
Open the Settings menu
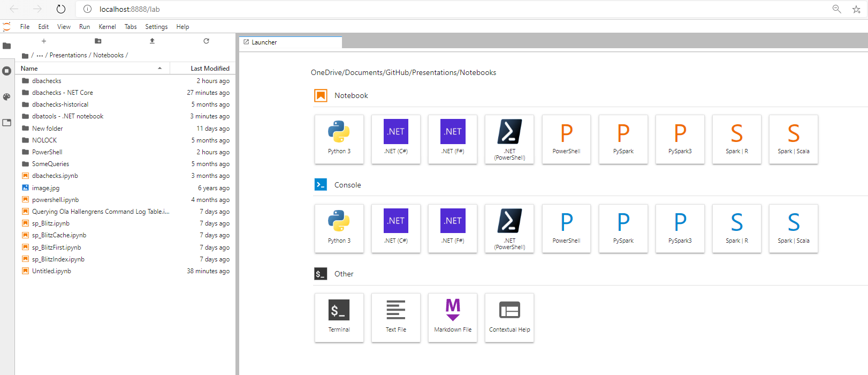(156, 27)
